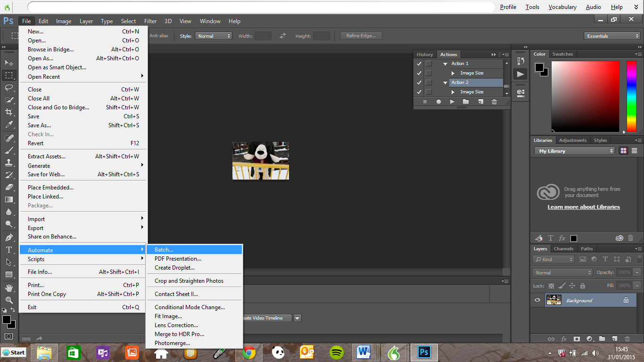Select the Zoom tool in the toolbar
The image size is (644, 362).
9,299
